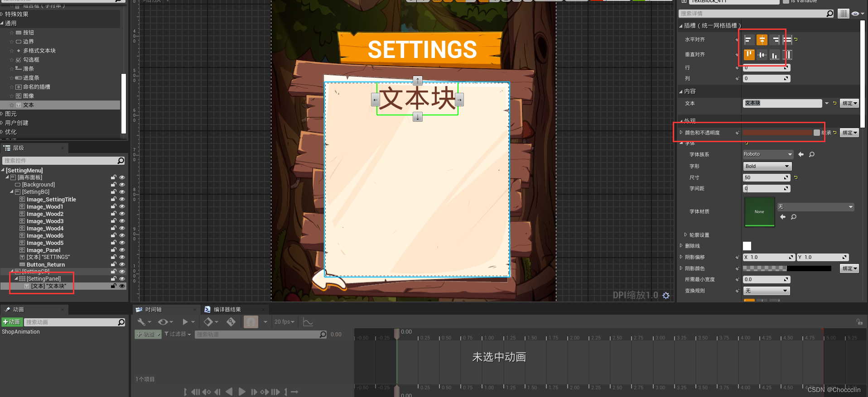
Task: Browse to Roboto font in content browser
Action: pos(812,154)
